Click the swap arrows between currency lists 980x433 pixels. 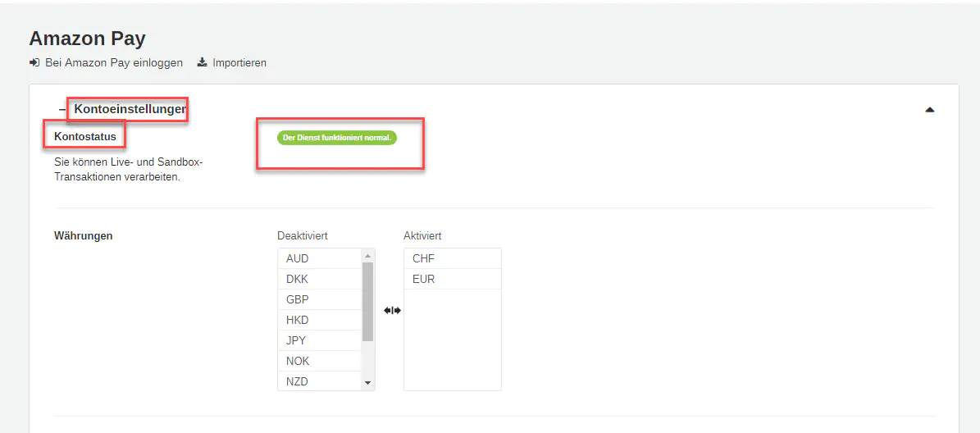click(392, 310)
